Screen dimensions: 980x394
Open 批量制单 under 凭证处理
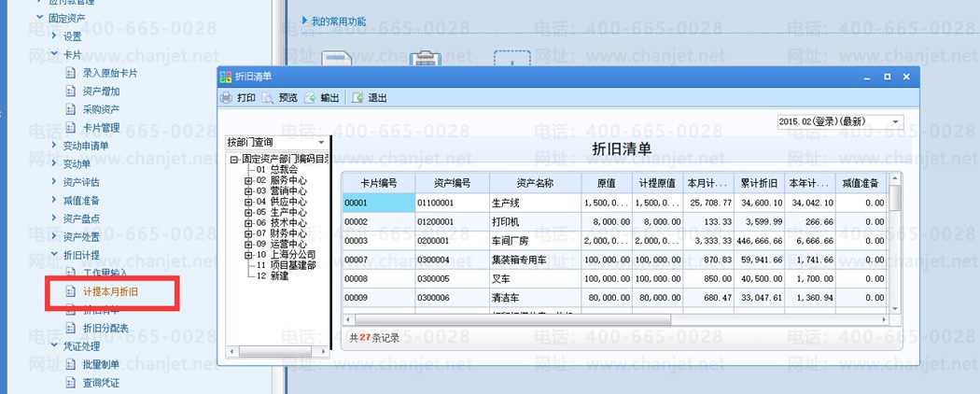101,365
